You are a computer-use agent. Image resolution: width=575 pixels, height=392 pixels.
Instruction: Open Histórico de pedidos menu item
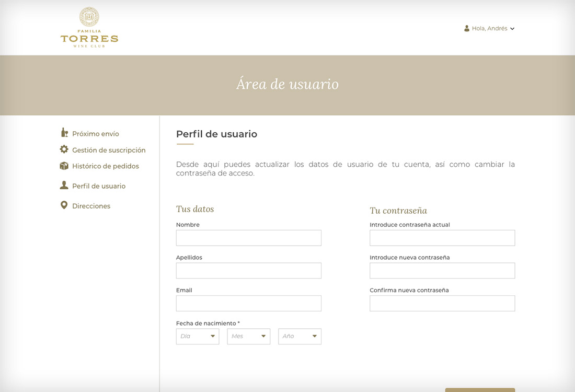tap(106, 166)
